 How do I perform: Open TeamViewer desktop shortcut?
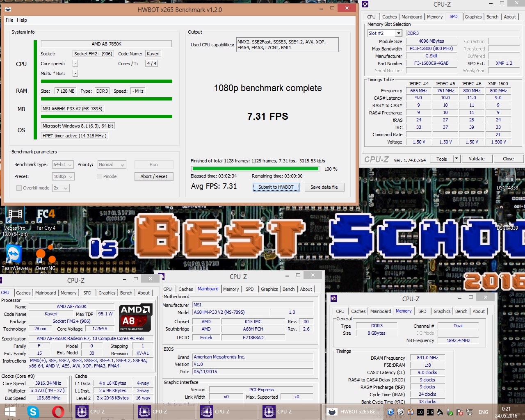(x=15, y=258)
